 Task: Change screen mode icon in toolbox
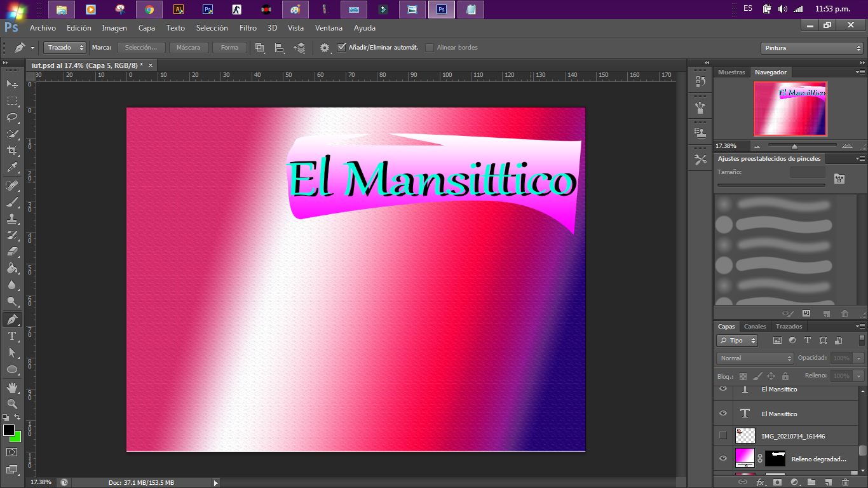(12, 470)
